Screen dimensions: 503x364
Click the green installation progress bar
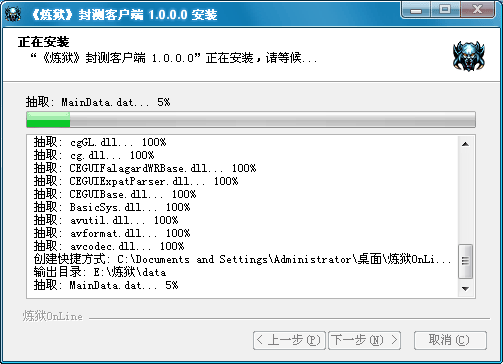click(x=251, y=120)
